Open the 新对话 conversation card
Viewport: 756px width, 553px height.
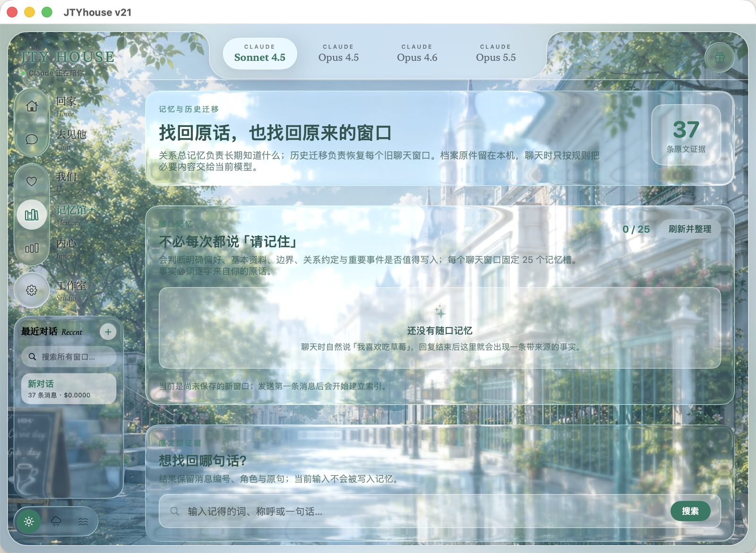(69, 389)
